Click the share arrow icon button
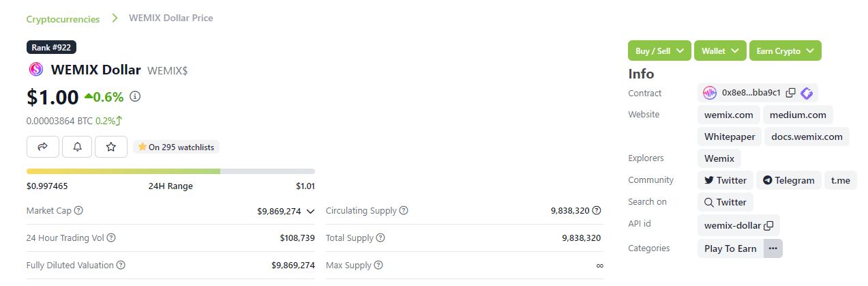868x286 pixels. (x=43, y=147)
